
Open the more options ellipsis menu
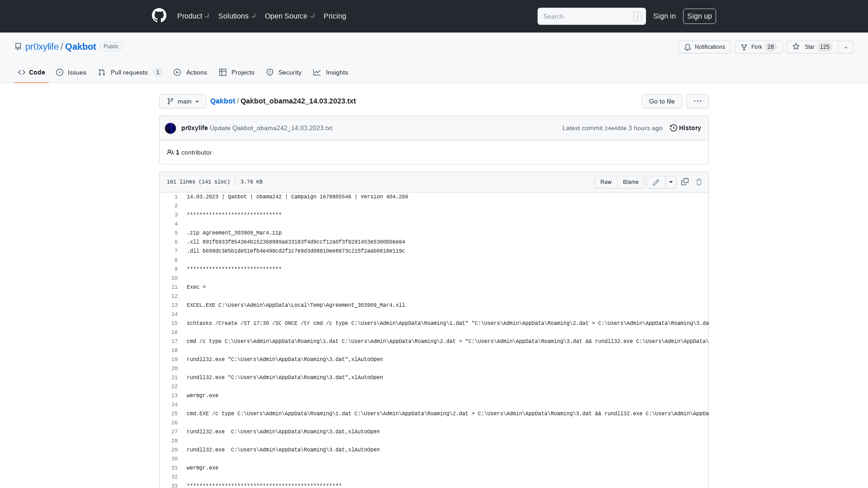(x=698, y=101)
